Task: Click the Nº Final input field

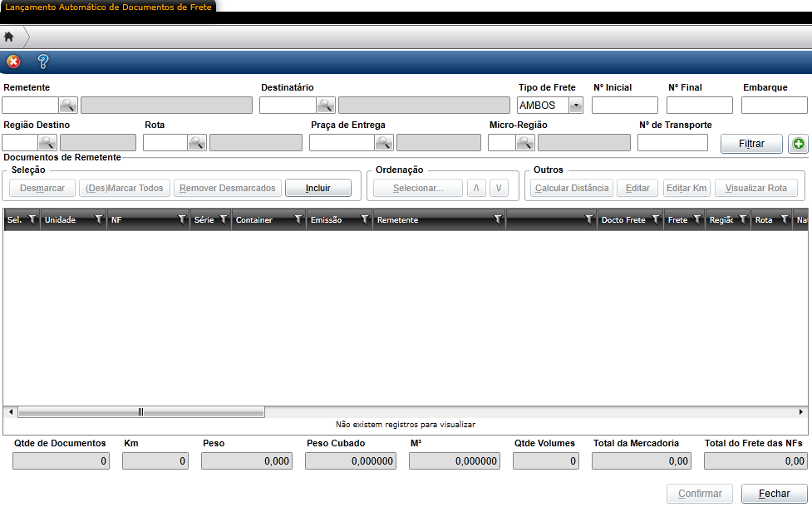Action: [700, 105]
